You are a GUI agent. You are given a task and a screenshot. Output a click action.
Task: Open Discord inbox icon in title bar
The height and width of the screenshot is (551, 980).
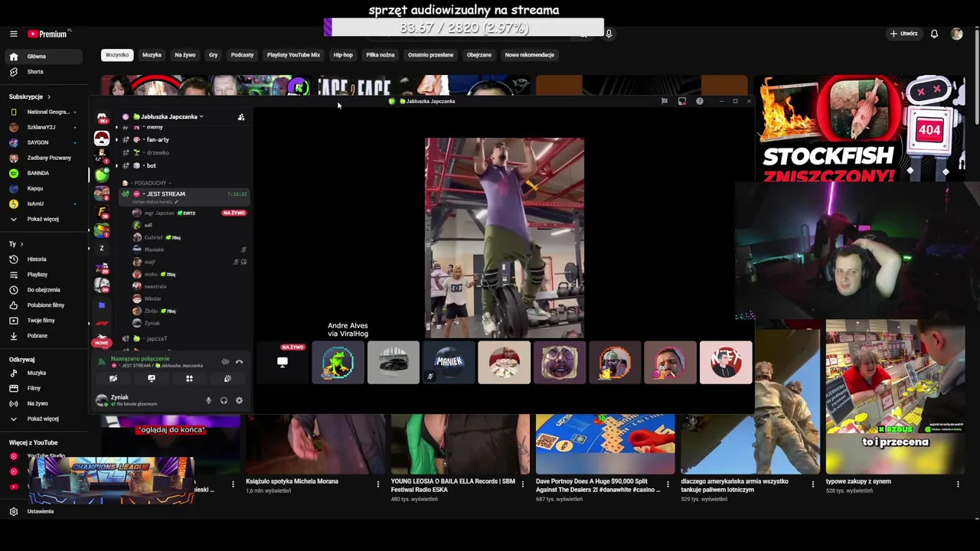click(681, 101)
